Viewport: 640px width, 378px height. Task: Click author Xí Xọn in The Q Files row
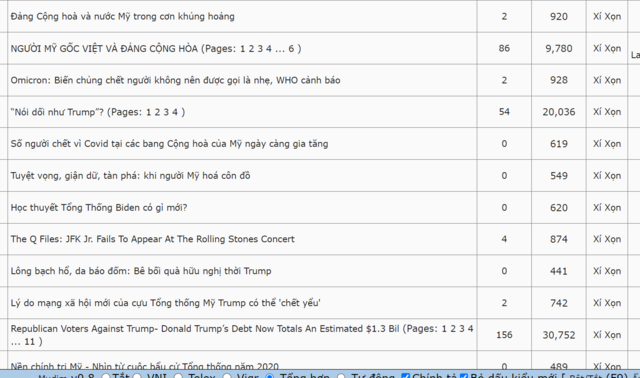pyautogui.click(x=607, y=239)
